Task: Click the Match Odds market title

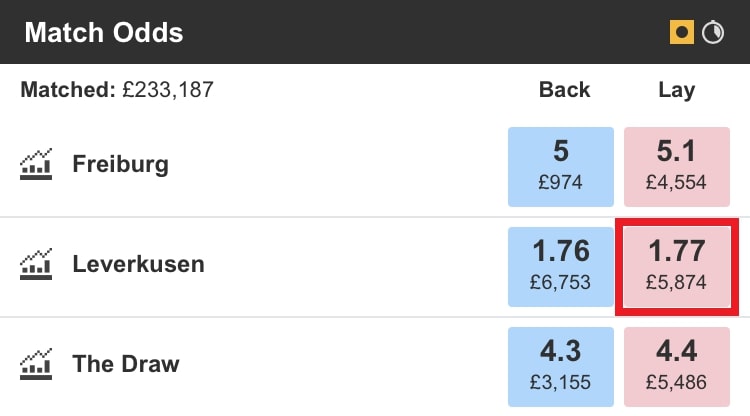Action: pos(104,33)
